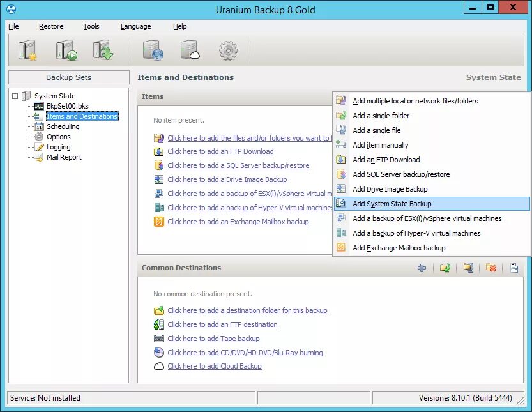Click the run backup toolbar icon
This screenshot has width=532, height=412.
(x=66, y=50)
